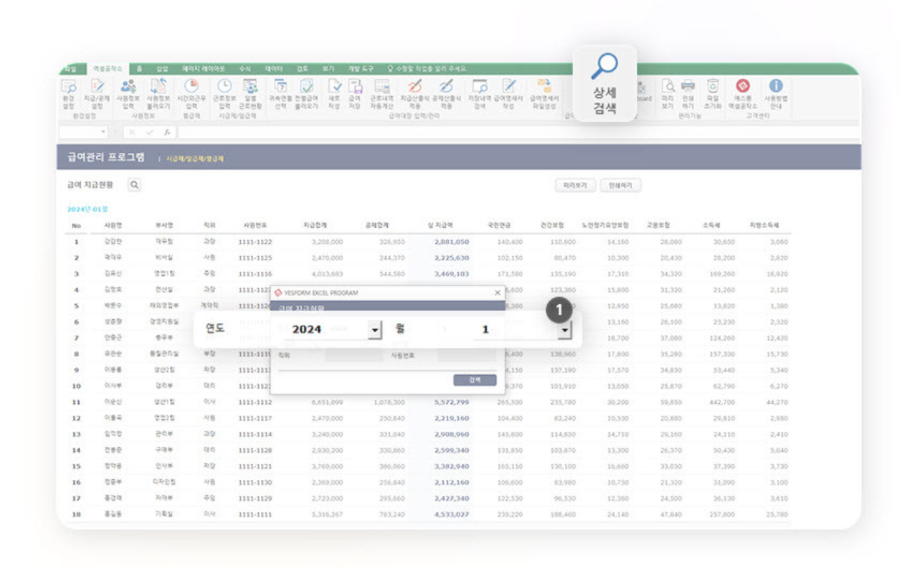This screenshot has width=924, height=569.
Task: Click the employee number 1111-1125 cell
Action: (255, 258)
